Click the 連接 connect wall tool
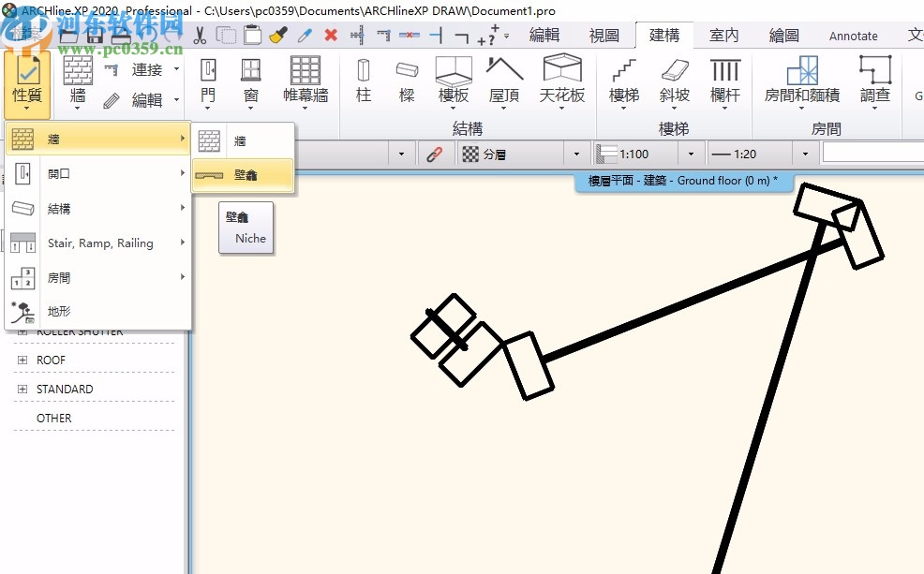The height and width of the screenshot is (574, 924). click(134, 69)
